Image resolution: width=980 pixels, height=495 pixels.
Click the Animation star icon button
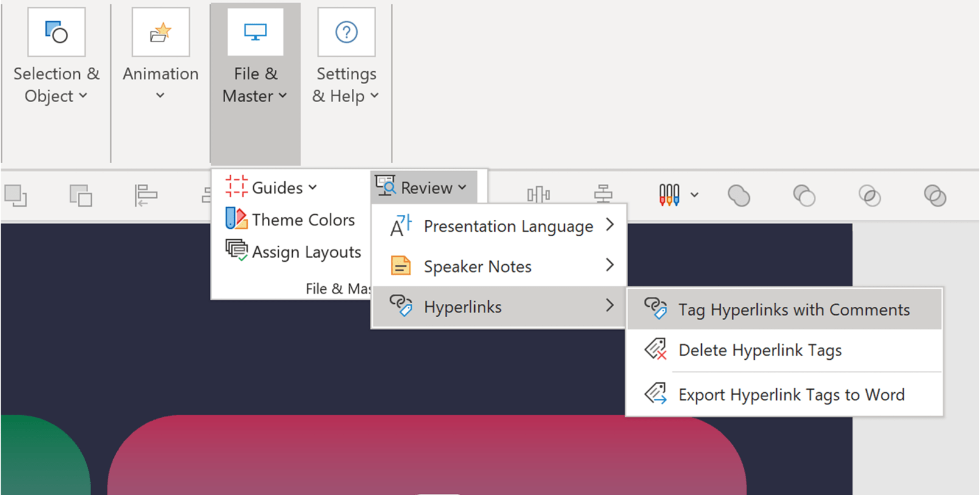[161, 33]
